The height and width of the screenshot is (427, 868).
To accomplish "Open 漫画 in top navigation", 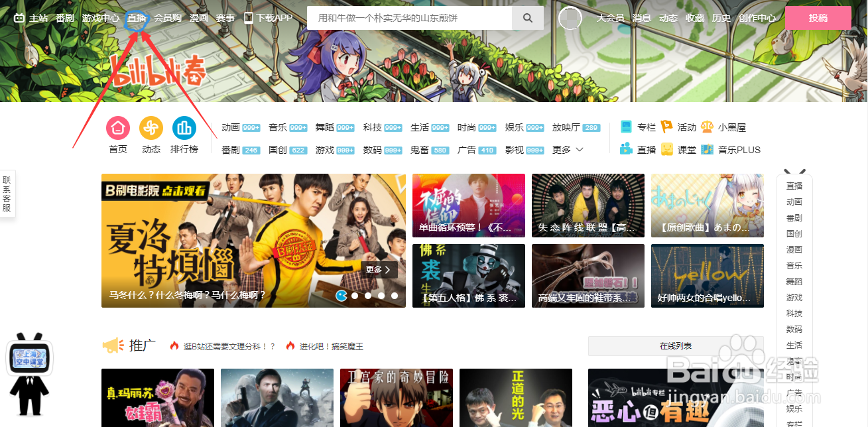I will tap(198, 18).
